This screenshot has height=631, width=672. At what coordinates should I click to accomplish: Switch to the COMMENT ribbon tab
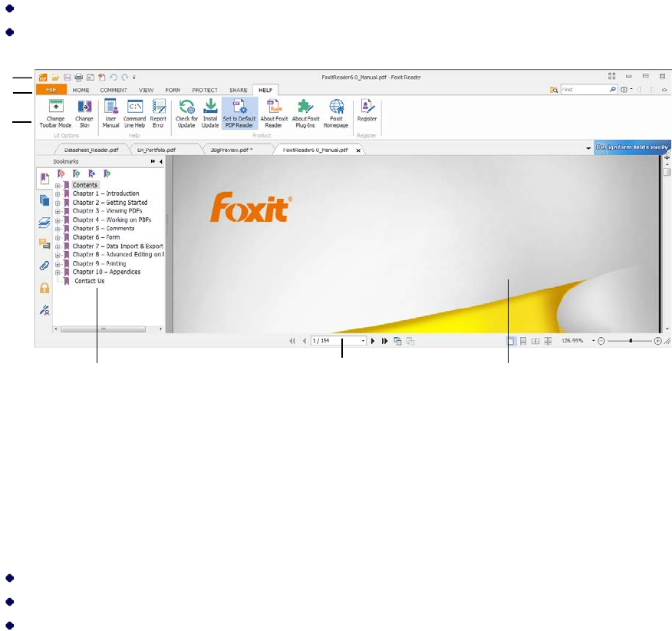click(114, 90)
